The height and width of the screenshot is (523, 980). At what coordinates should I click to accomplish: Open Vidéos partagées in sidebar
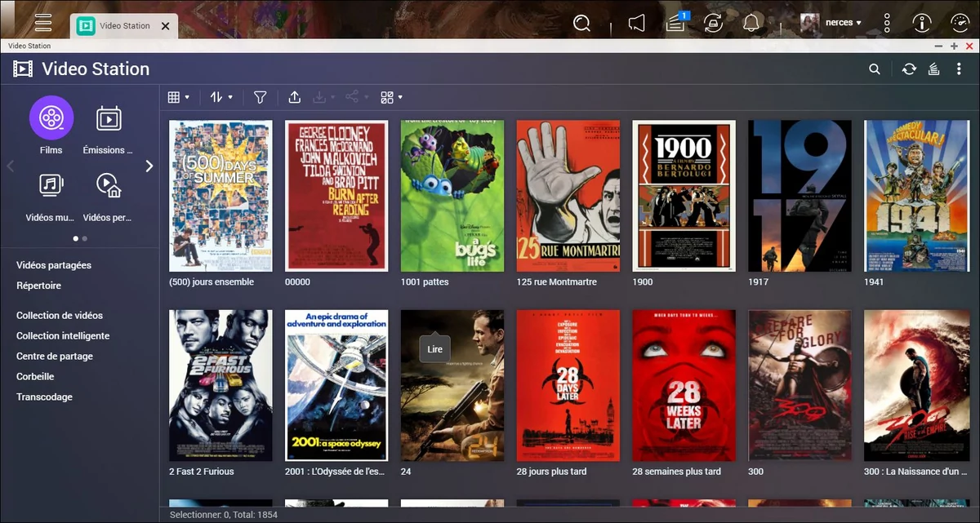[x=54, y=265]
